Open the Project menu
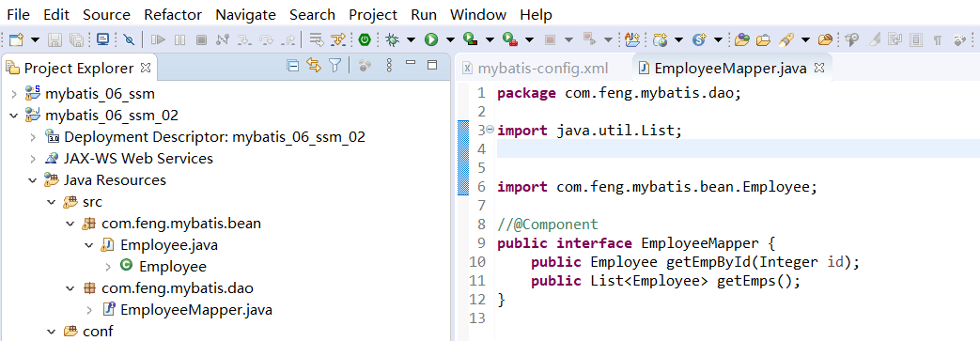Image resolution: width=980 pixels, height=341 pixels. [373, 14]
